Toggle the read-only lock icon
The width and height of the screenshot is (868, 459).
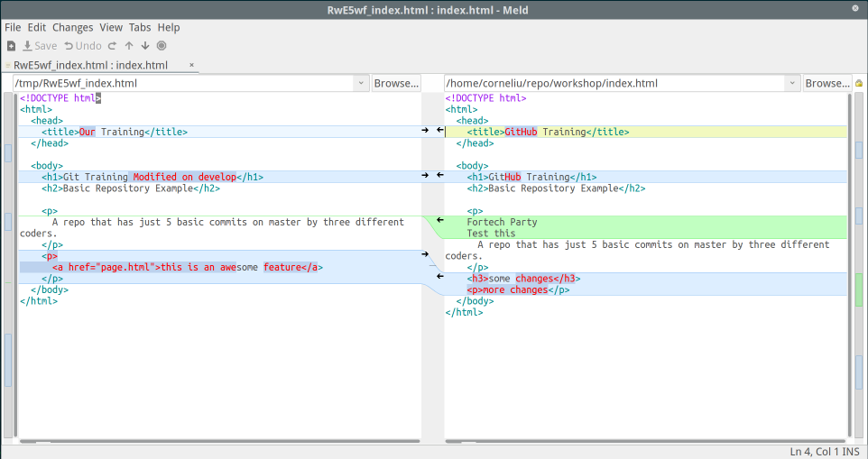coord(859,84)
